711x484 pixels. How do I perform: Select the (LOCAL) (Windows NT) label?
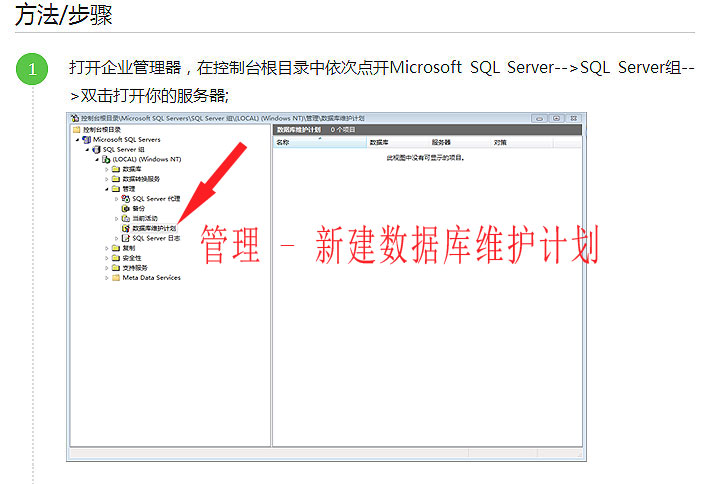147,159
